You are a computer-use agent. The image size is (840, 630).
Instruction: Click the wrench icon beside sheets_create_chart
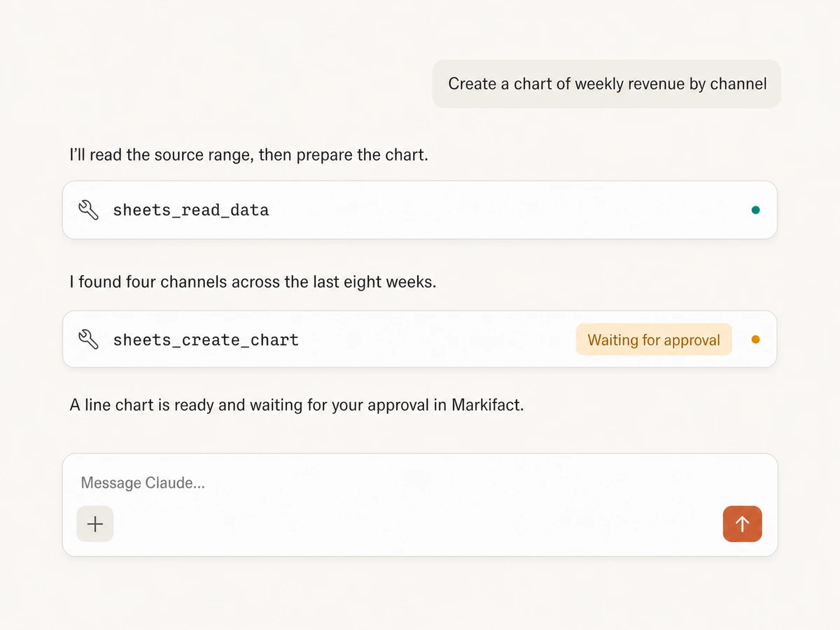(x=89, y=339)
